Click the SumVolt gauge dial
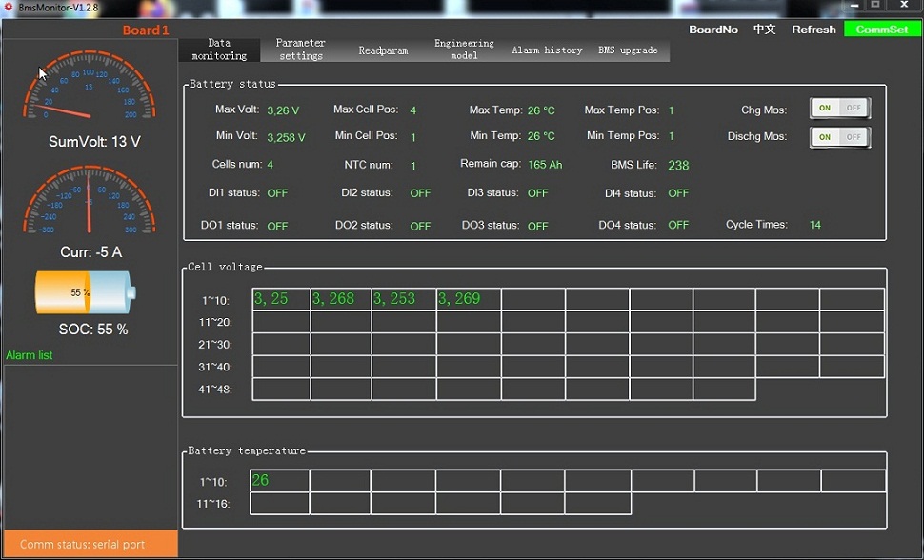 click(x=89, y=85)
